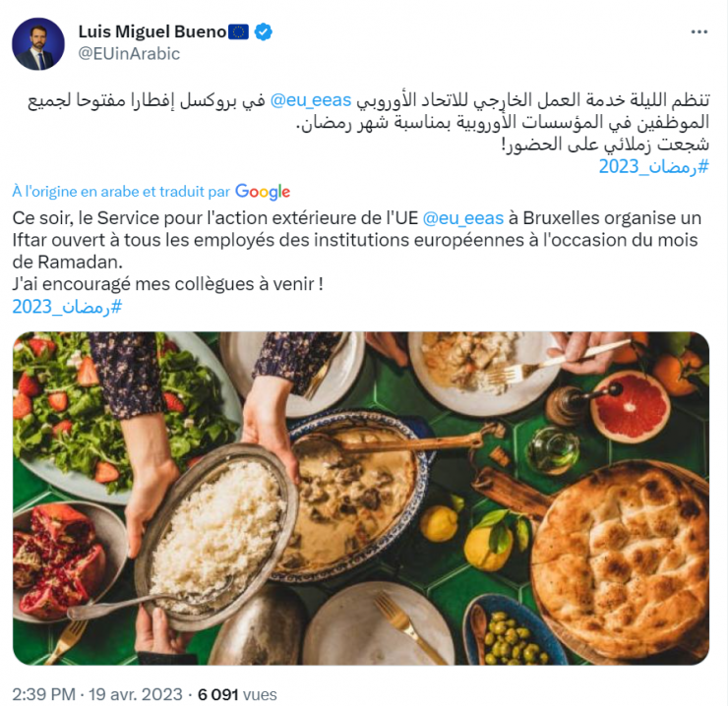Screen dimensions: 728x706
Task: Click the blue verified checkmark badge
Action: click(264, 32)
